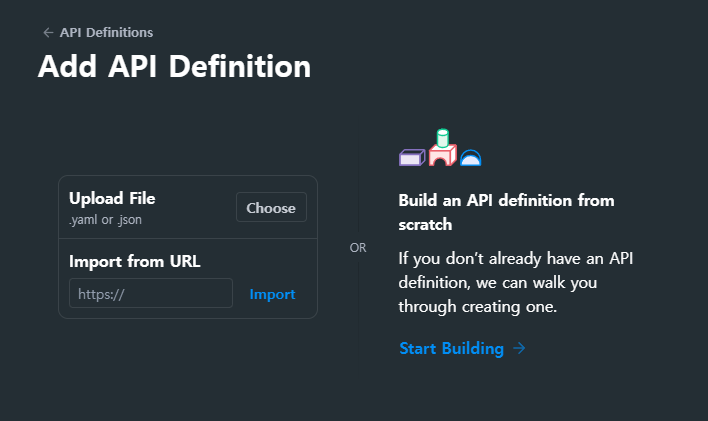708x421 pixels.
Task: Open the Start Building link
Action: 451,348
